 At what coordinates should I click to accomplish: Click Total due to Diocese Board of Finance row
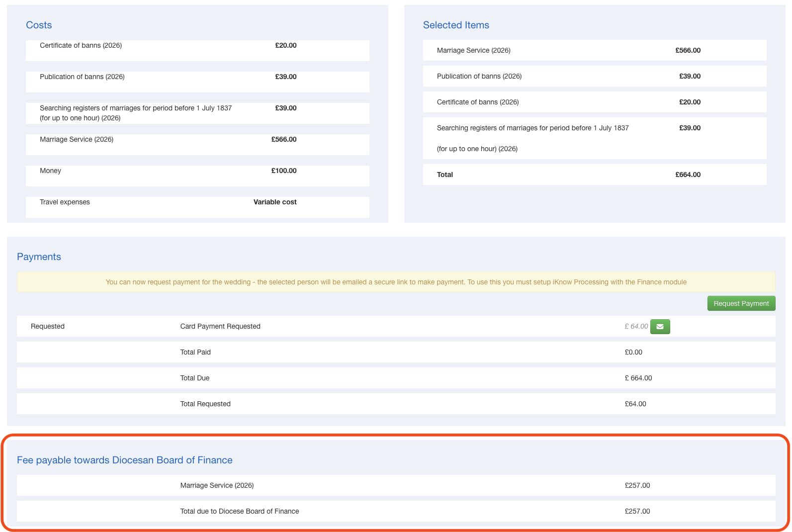[396, 511]
